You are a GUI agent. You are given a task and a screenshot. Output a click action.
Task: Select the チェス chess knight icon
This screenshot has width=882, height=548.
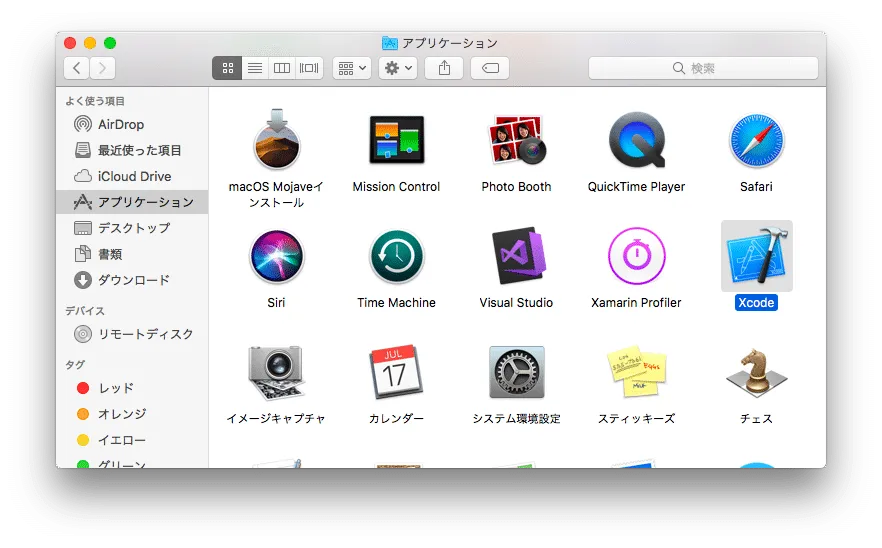coord(757,372)
